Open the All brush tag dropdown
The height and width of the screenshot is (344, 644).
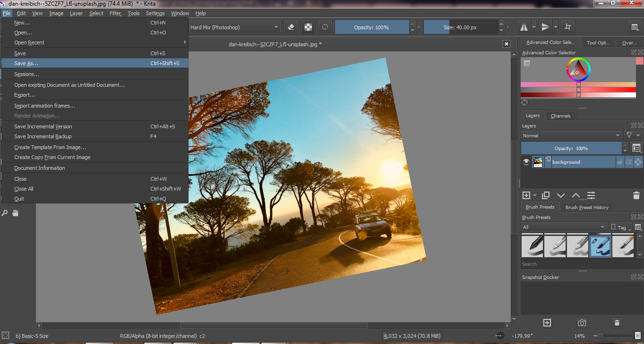(x=564, y=227)
